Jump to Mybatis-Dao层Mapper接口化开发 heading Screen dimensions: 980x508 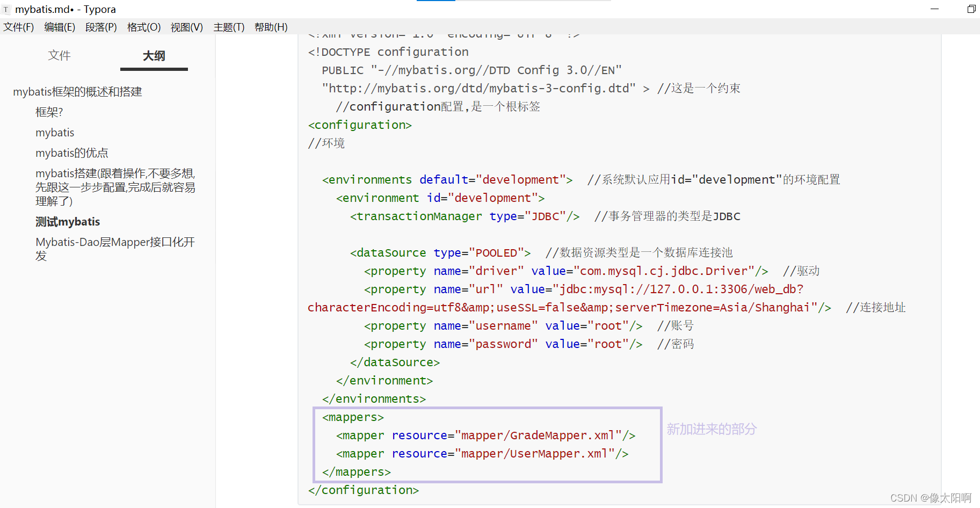pos(115,249)
